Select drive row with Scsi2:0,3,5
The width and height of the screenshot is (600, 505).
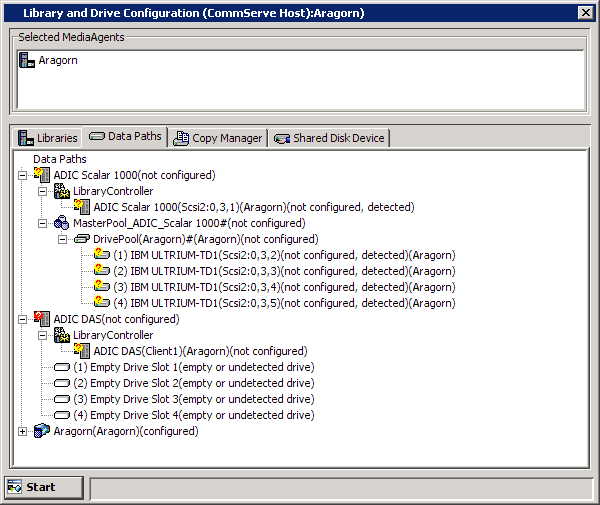pyautogui.click(x=284, y=303)
